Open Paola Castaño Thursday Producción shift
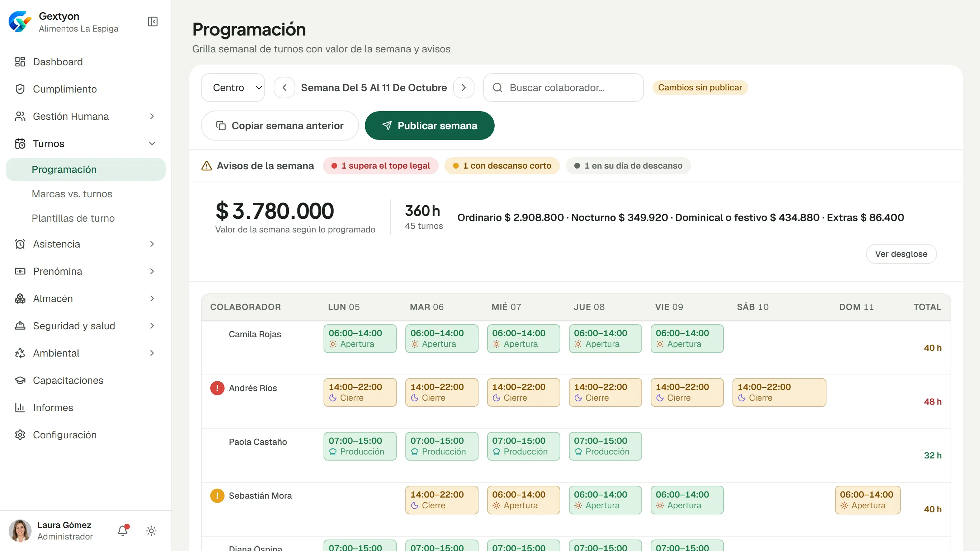The image size is (980, 551). pos(605,446)
